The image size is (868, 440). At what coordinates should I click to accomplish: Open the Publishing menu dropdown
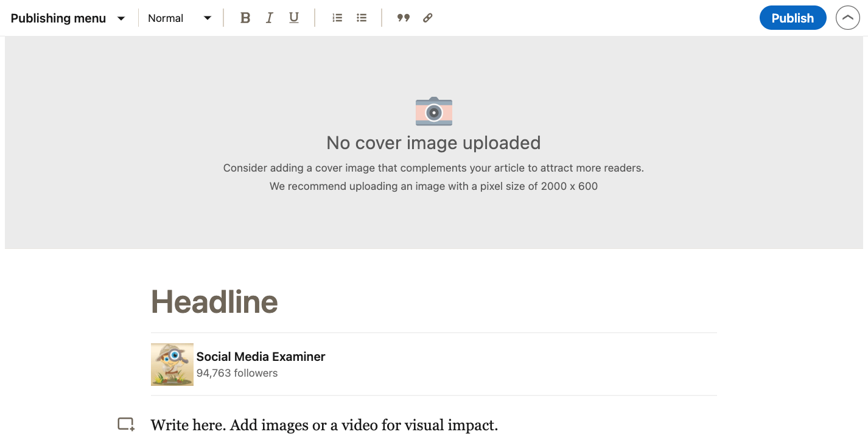click(68, 18)
